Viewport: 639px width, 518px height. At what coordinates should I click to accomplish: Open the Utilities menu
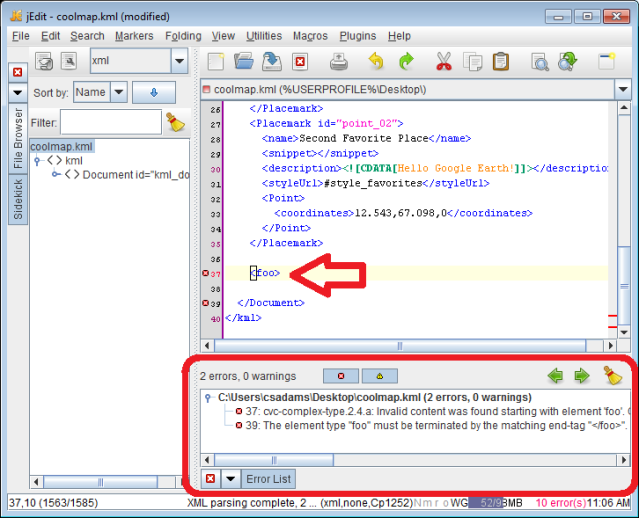264,36
